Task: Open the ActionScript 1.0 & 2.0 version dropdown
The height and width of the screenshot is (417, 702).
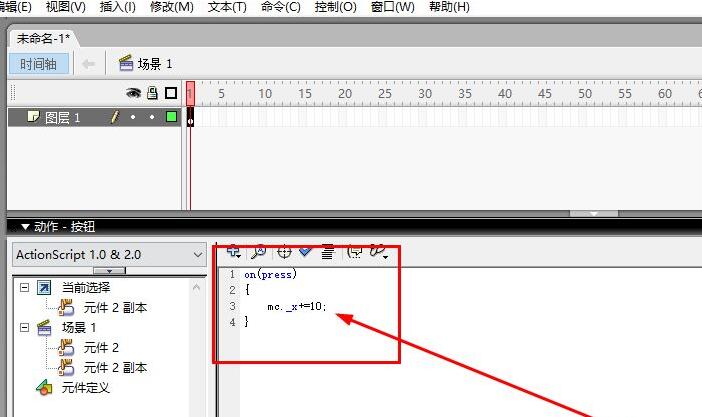Action: [109, 255]
